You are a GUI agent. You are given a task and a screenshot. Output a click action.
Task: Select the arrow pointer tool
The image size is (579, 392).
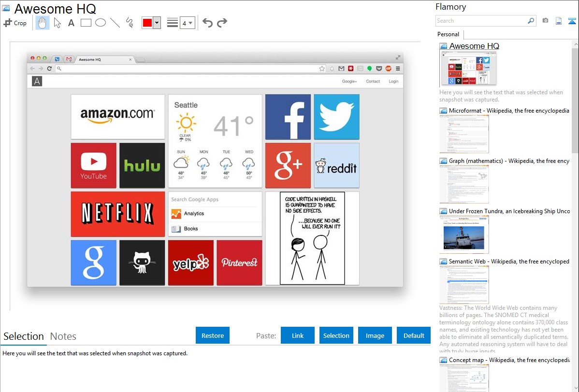click(57, 23)
